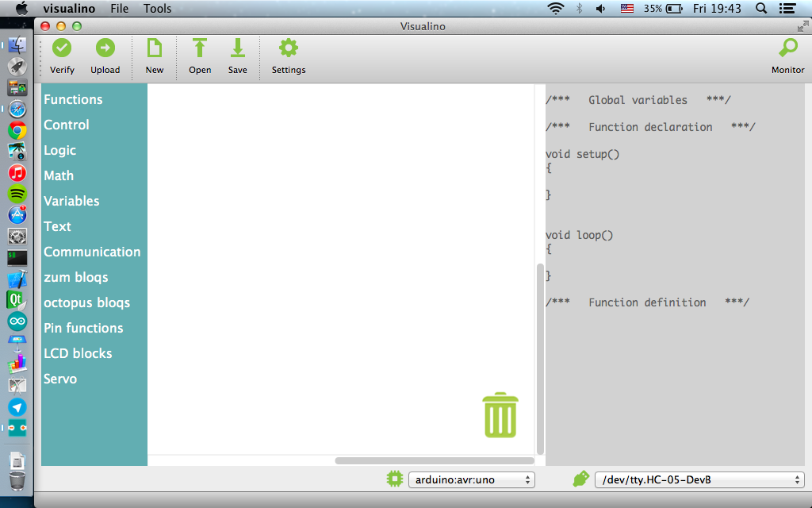Screen dimensions: 812x508
Task: Open the Variables category
Action: coord(71,201)
